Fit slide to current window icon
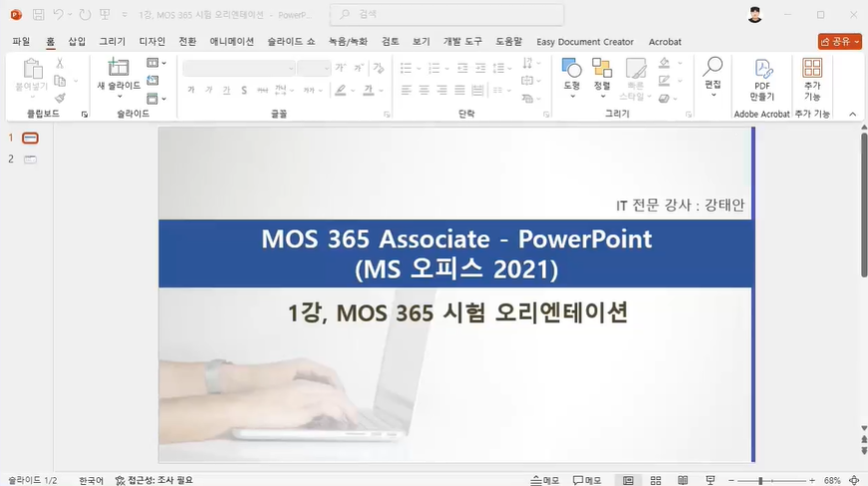The width and height of the screenshot is (868, 486). tap(854, 480)
